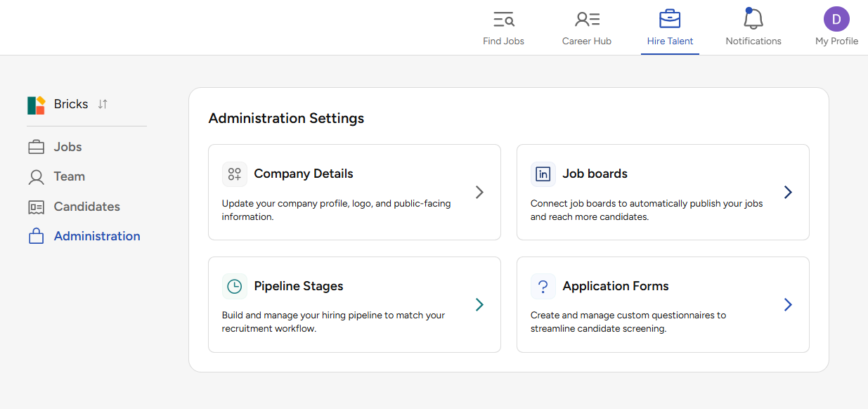Image resolution: width=868 pixels, height=409 pixels.
Task: Open Administration in the sidebar
Action: 97,236
